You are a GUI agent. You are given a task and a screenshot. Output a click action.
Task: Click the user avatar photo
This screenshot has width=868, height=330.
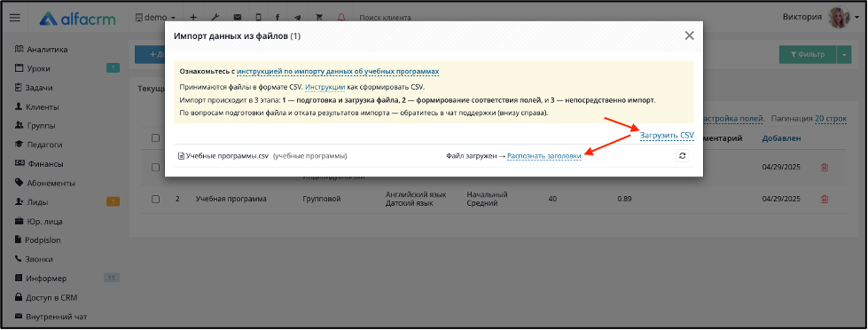pyautogui.click(x=839, y=18)
